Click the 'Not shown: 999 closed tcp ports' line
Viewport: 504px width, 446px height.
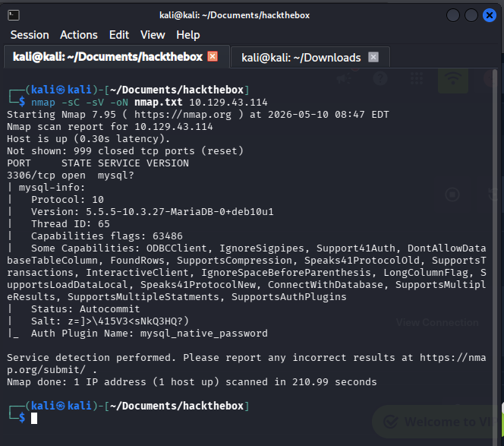click(125, 151)
